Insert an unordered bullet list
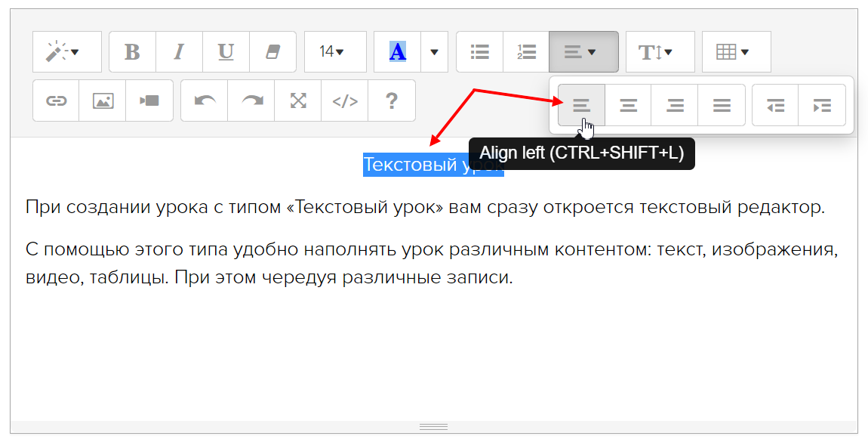Screen dimensions: 868x442 [479, 52]
